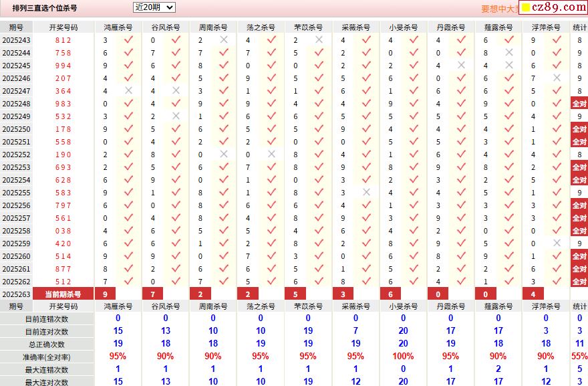
Task: Click current 芣苡杀号 red box showing 5
Action: point(295,294)
